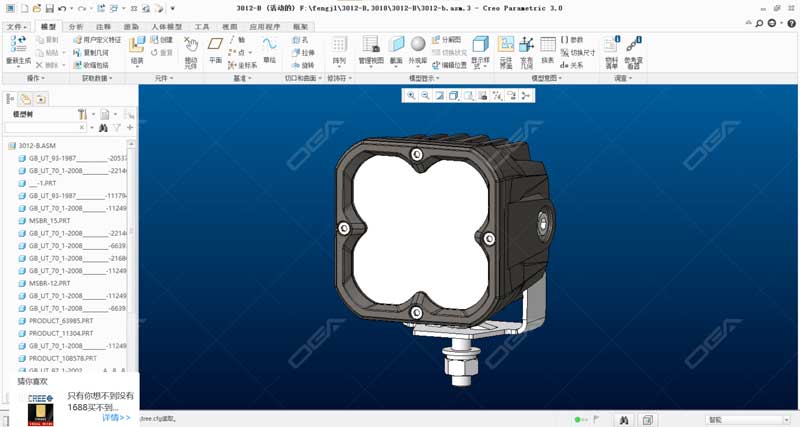Click the Help question mark icon
Screen dimensions: 800x427
(792, 23)
